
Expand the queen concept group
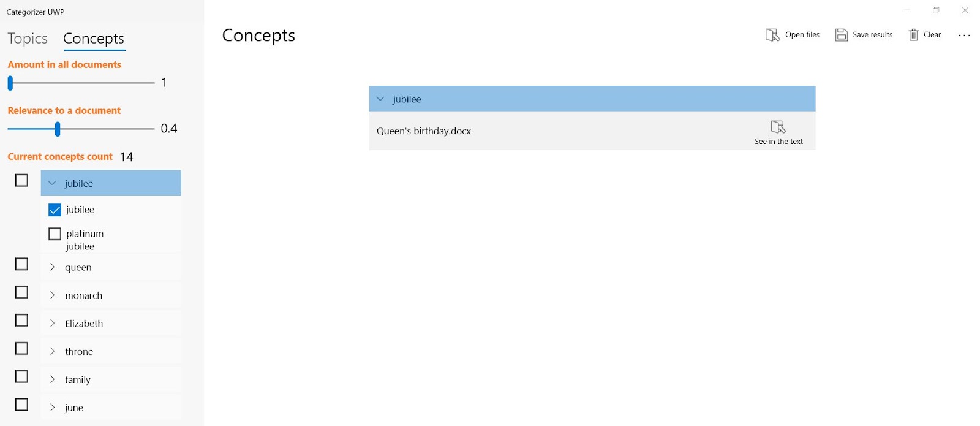point(52,267)
